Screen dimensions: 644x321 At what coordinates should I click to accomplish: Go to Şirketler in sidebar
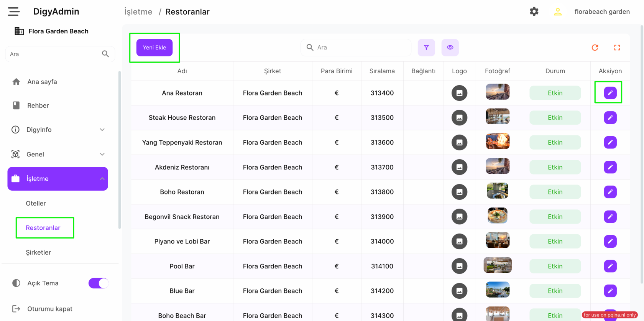pos(38,252)
